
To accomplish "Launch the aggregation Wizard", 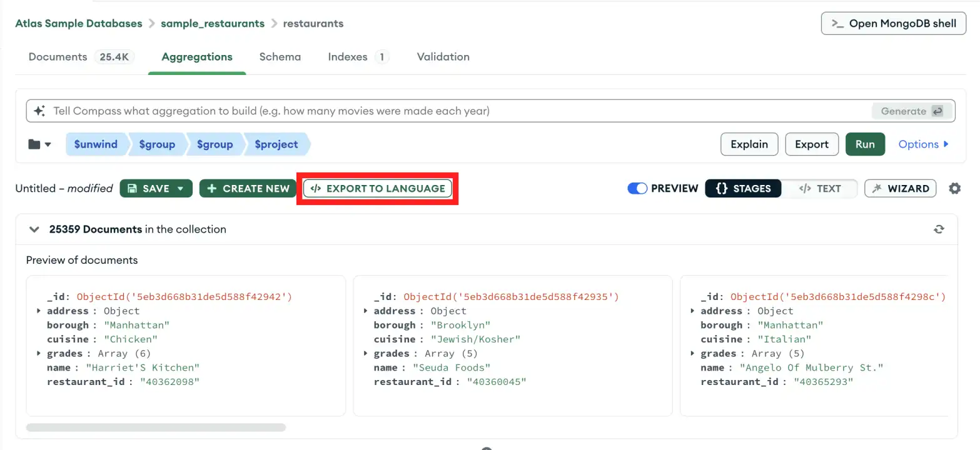I will tap(900, 188).
